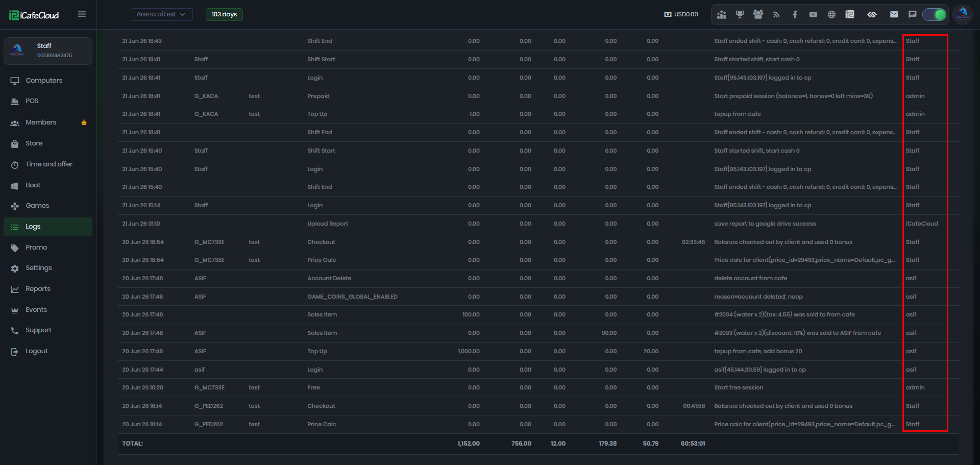Open the Time and offer menu label
The height and width of the screenshot is (465, 980).
49,164
